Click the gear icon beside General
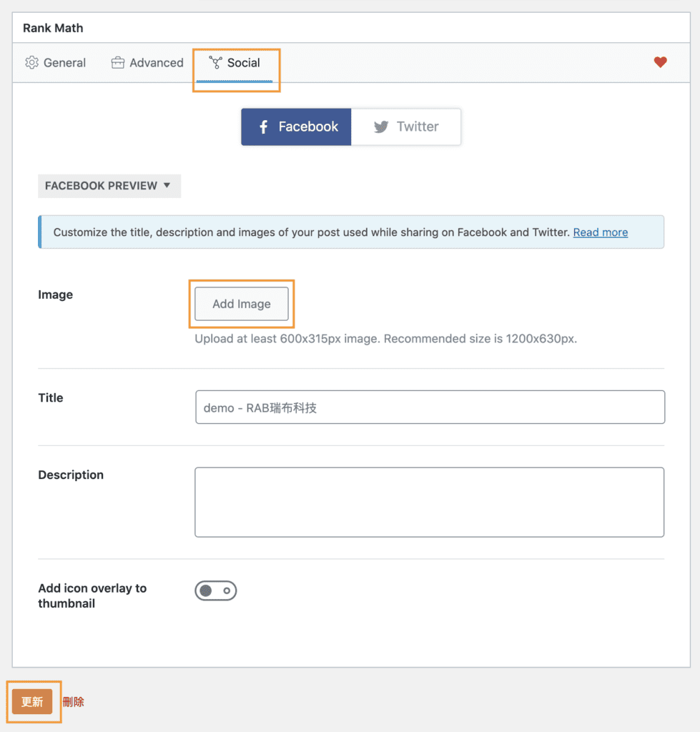 click(x=31, y=63)
